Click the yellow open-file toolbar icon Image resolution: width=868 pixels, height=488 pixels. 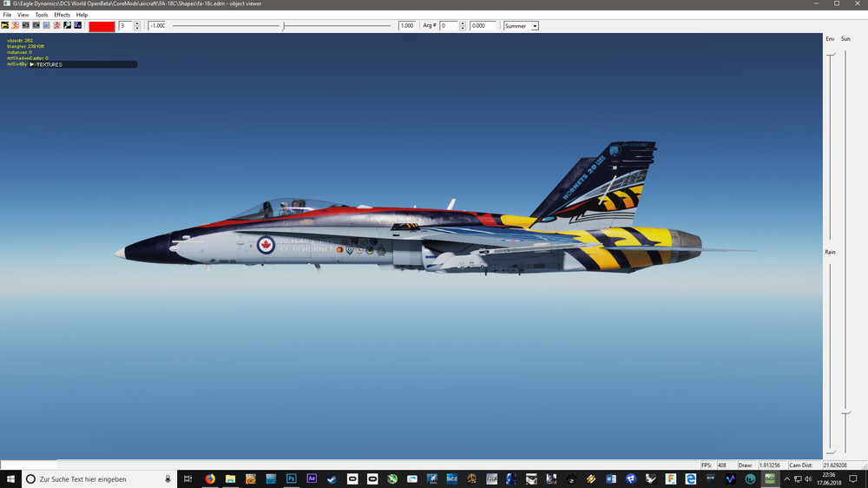tap(5, 25)
